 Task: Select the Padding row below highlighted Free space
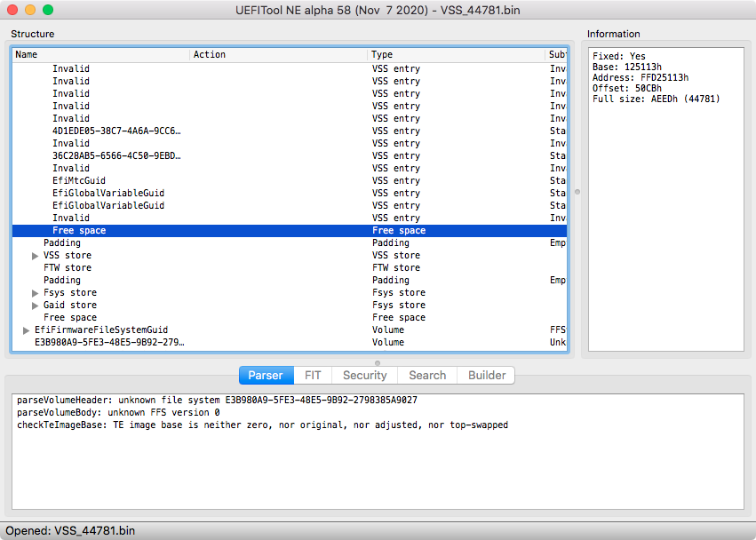click(290, 243)
